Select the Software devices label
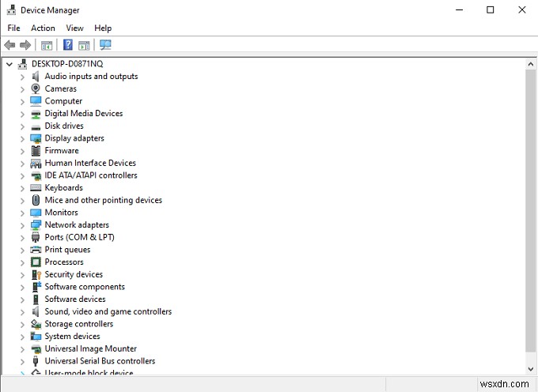Screen dimensions: 538x392 [75, 299]
